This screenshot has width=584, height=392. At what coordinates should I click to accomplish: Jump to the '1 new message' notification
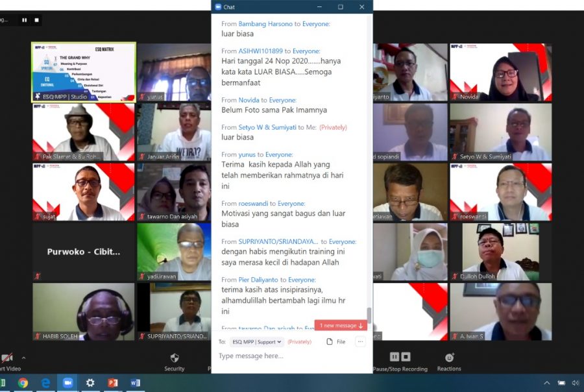[x=341, y=325]
